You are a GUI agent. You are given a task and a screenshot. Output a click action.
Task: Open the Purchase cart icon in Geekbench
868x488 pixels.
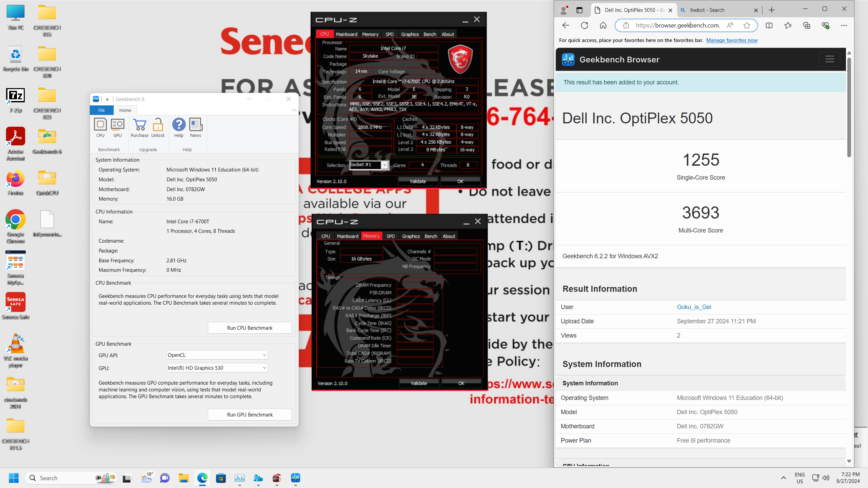click(x=139, y=128)
